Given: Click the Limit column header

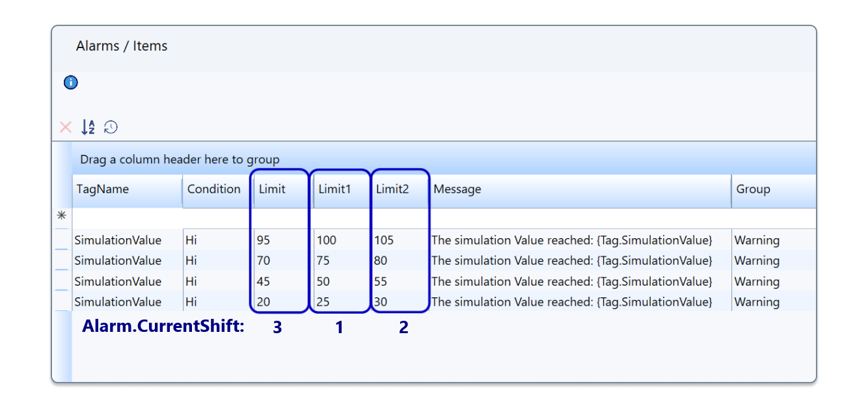Looking at the screenshot, I should (273, 189).
